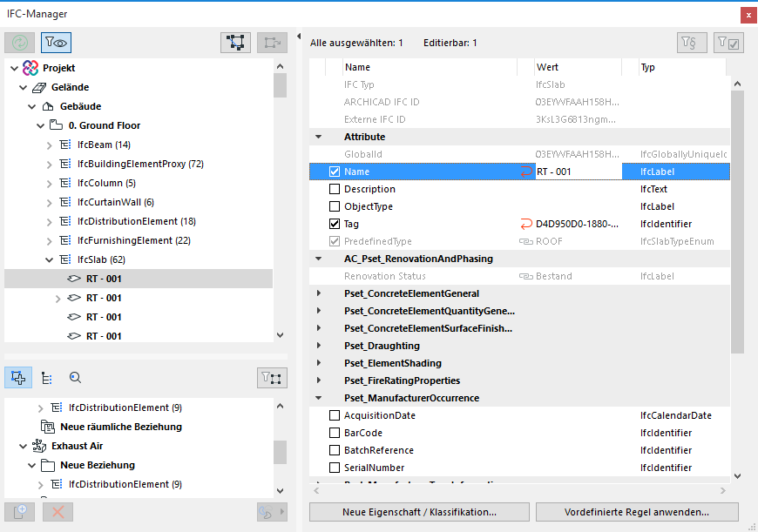Check the BarCode property checkbox
758x532 pixels.
click(335, 433)
